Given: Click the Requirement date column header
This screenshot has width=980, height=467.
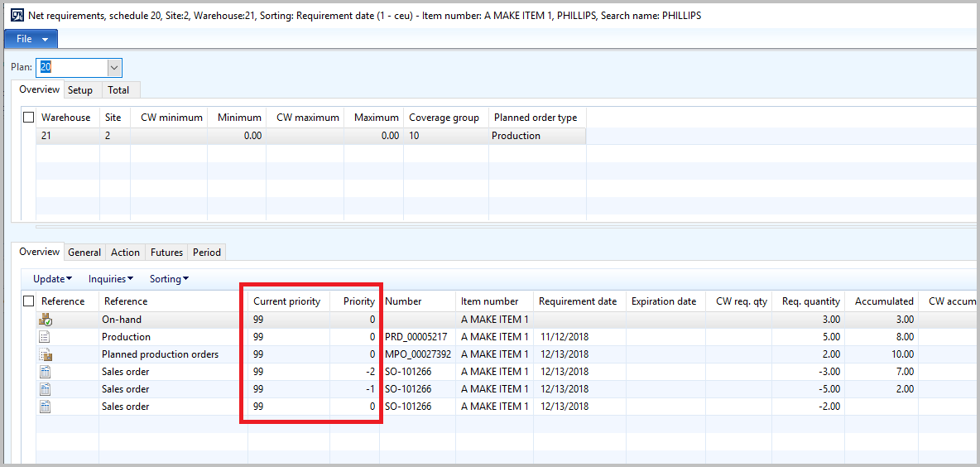Looking at the screenshot, I should point(579,301).
